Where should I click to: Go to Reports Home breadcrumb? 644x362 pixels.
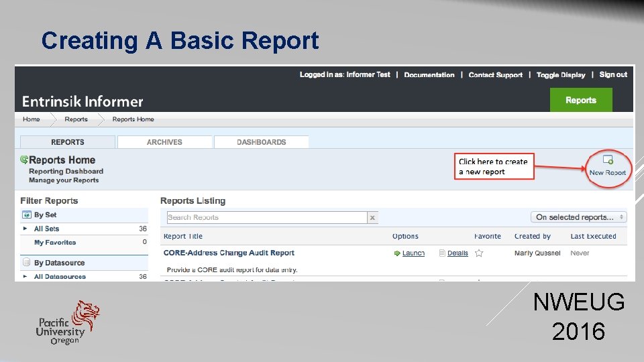133,119
